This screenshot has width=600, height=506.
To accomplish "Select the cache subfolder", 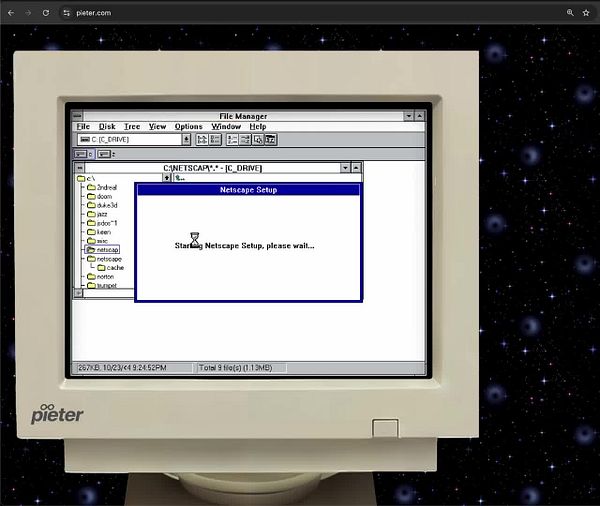I will click(x=111, y=268).
